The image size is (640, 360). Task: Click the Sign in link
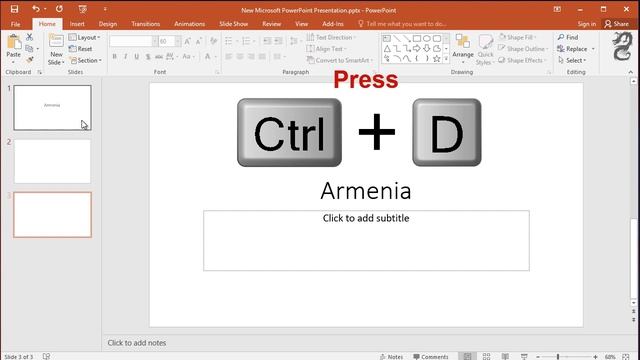(x=587, y=24)
